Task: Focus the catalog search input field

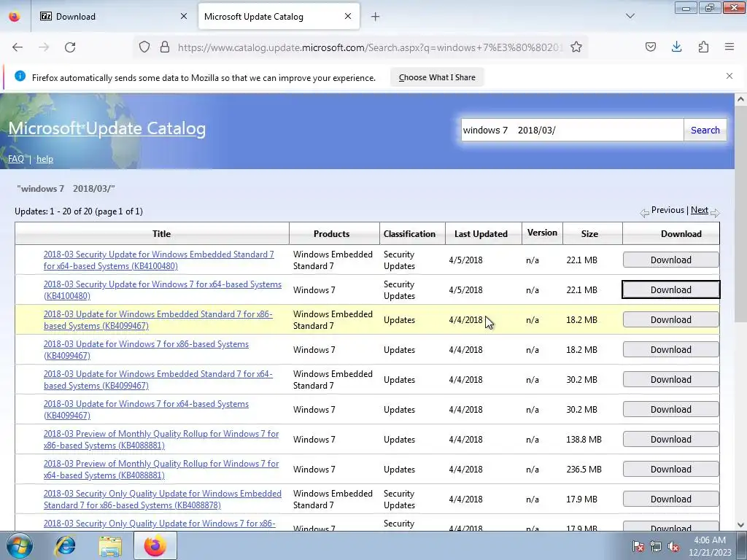Action: point(572,130)
